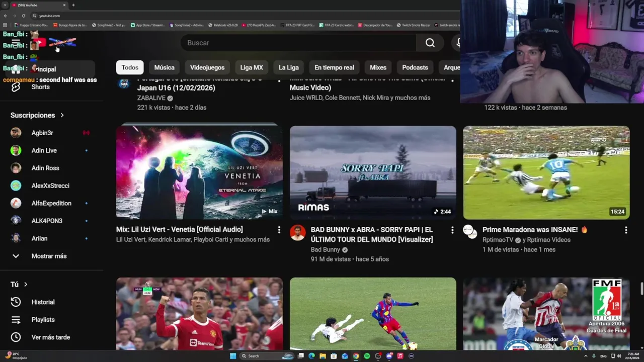Open the Historial page icon in sidebar
The height and width of the screenshot is (362, 644).
[x=16, y=302]
